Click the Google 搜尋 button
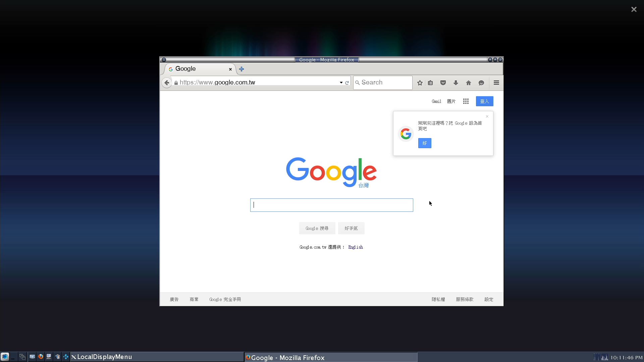 point(317,228)
